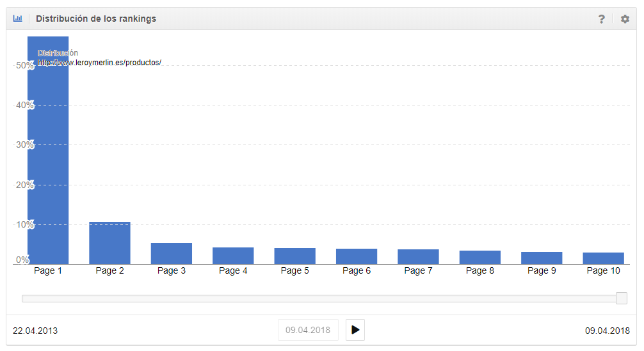Click the Page 10 bar
644x351 pixels.
[x=603, y=258]
